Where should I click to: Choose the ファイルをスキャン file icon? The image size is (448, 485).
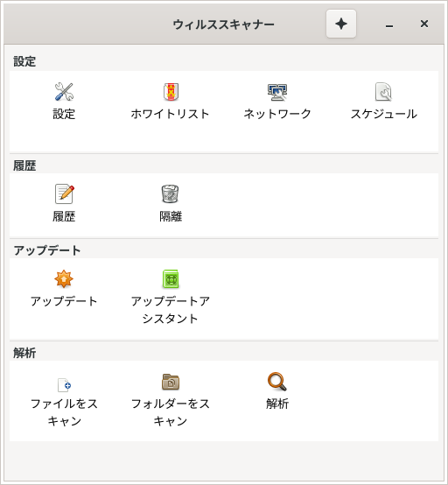click(x=64, y=385)
